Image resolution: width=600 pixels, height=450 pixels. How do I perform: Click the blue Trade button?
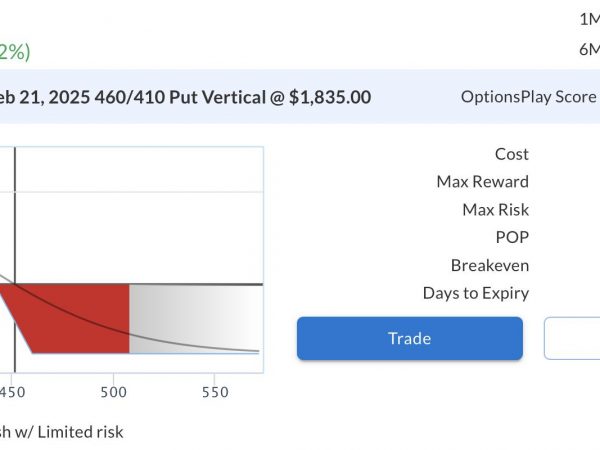click(x=410, y=338)
